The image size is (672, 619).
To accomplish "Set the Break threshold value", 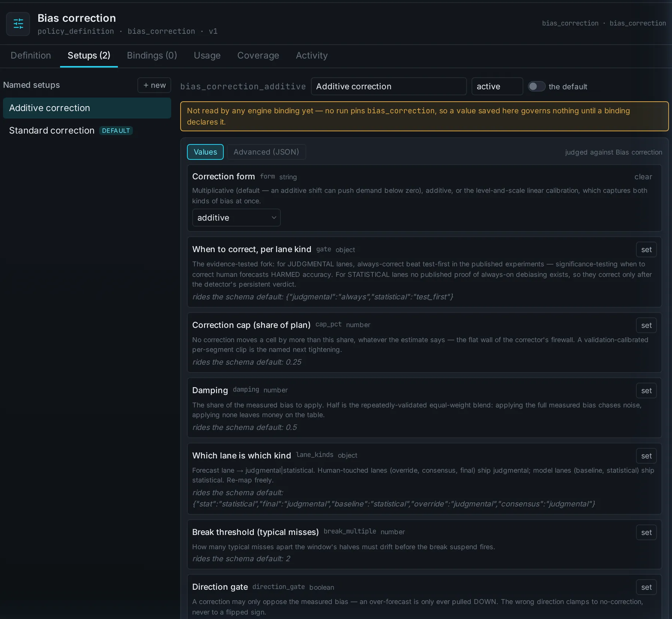I will tap(646, 532).
